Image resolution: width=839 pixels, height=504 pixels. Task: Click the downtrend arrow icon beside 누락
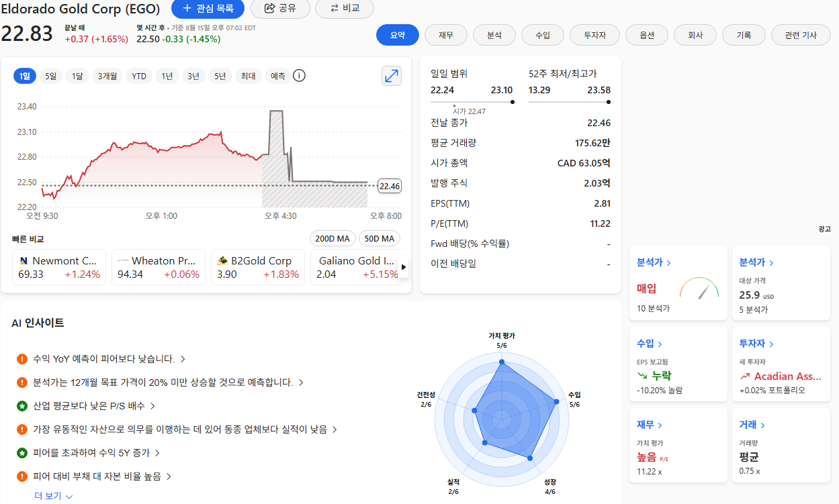pyautogui.click(x=644, y=376)
